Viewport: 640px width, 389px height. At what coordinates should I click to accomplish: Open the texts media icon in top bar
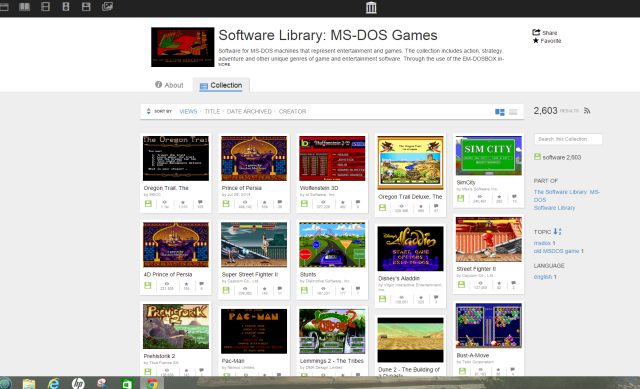click(24, 7)
